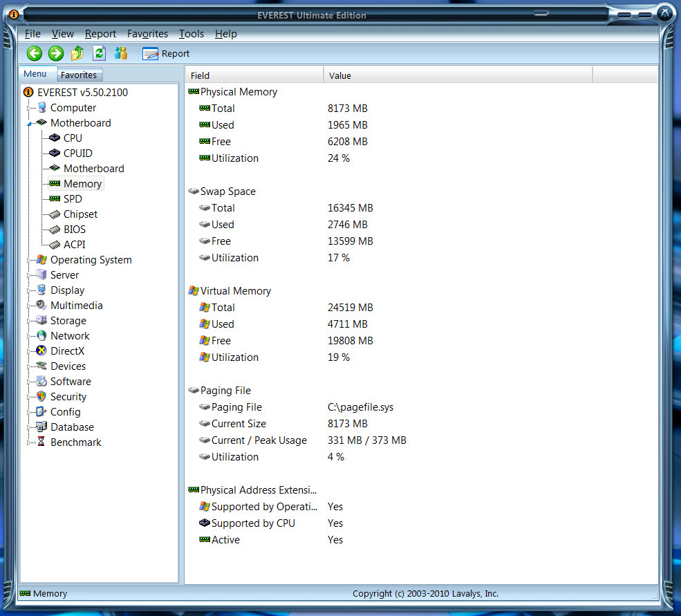Open the Favorites menu in menu bar
This screenshot has height=616, width=681.
pyautogui.click(x=147, y=34)
